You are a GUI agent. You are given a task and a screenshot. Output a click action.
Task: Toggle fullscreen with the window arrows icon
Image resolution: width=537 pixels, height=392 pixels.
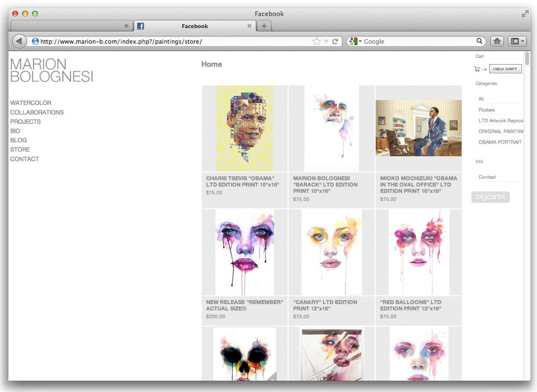tap(525, 14)
